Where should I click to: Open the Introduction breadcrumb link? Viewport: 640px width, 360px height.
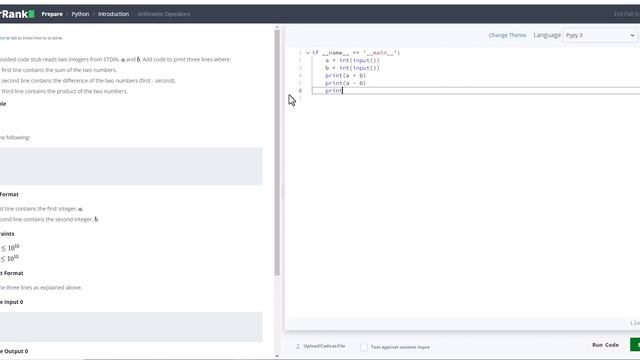click(x=113, y=14)
